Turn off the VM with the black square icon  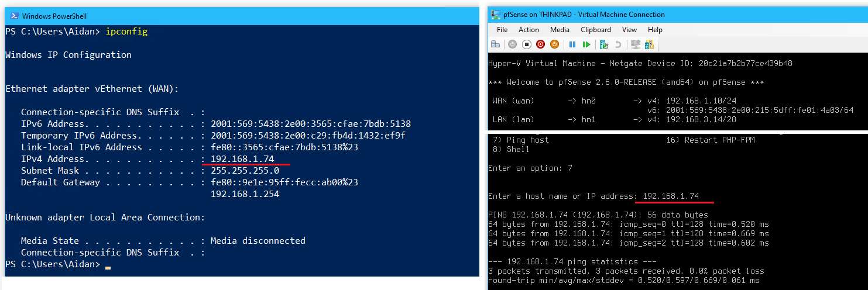pyautogui.click(x=526, y=44)
